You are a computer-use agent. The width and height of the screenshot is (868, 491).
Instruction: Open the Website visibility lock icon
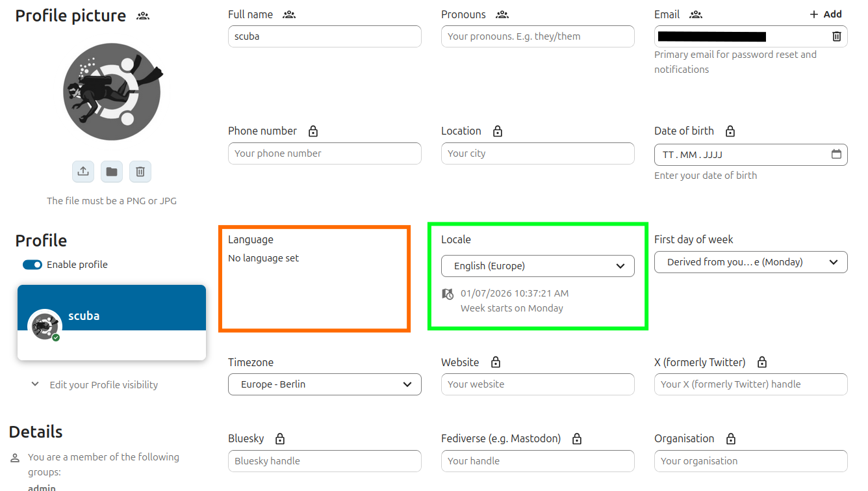pyautogui.click(x=496, y=362)
